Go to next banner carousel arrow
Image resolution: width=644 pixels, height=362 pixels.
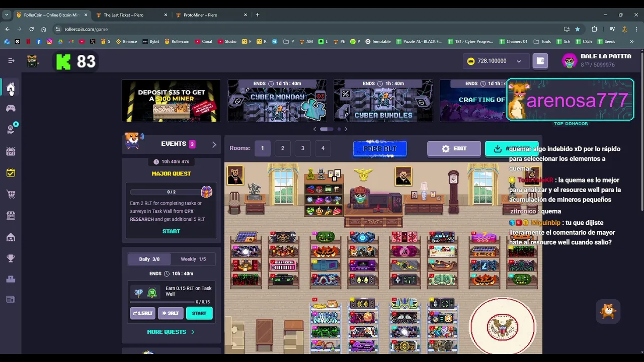pos(346,129)
